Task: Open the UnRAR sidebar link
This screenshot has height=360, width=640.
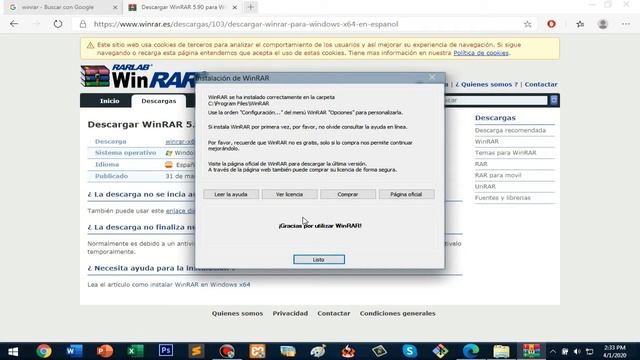Action: (485, 187)
